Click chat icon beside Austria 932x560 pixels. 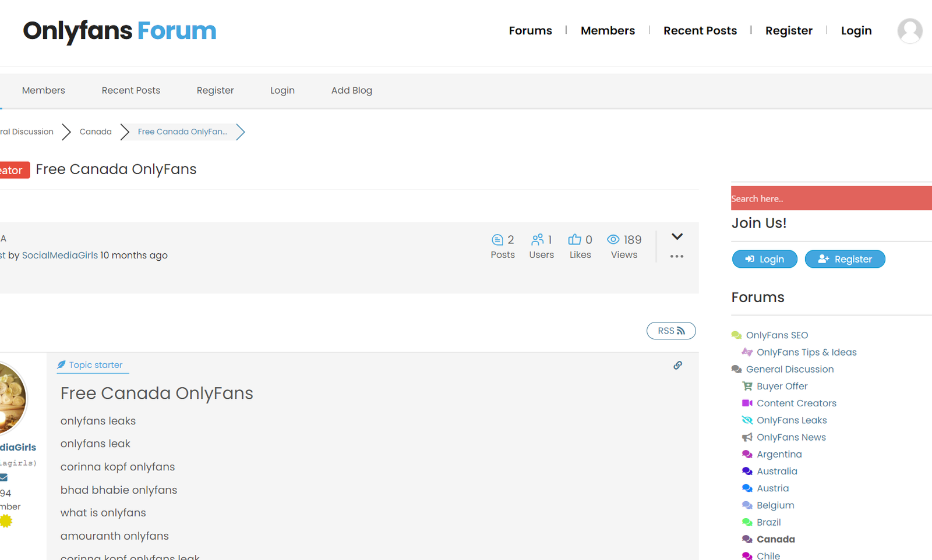click(x=747, y=488)
